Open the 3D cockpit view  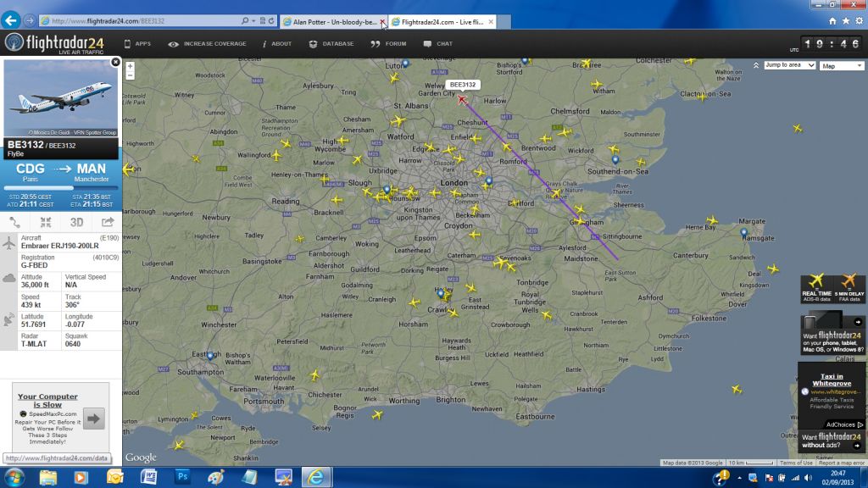76,223
